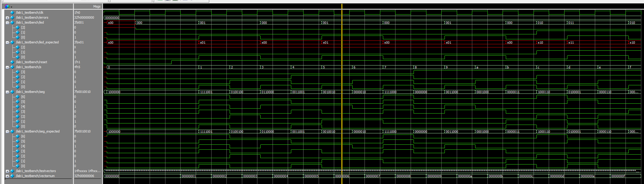Expand the lab1_testbench/vectornum signal

coord(7,176)
